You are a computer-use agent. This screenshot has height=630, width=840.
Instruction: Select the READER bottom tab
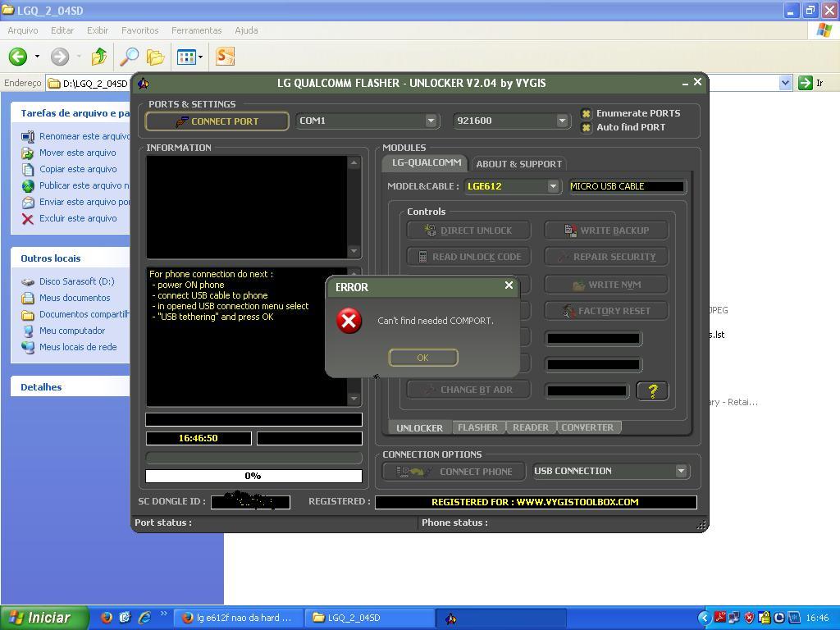pyautogui.click(x=531, y=427)
